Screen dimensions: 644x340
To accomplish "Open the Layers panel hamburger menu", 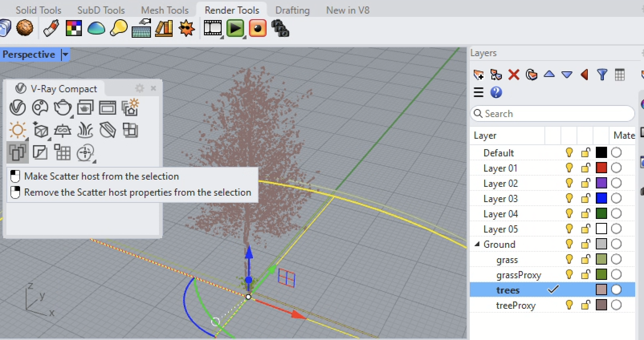I will [x=478, y=93].
